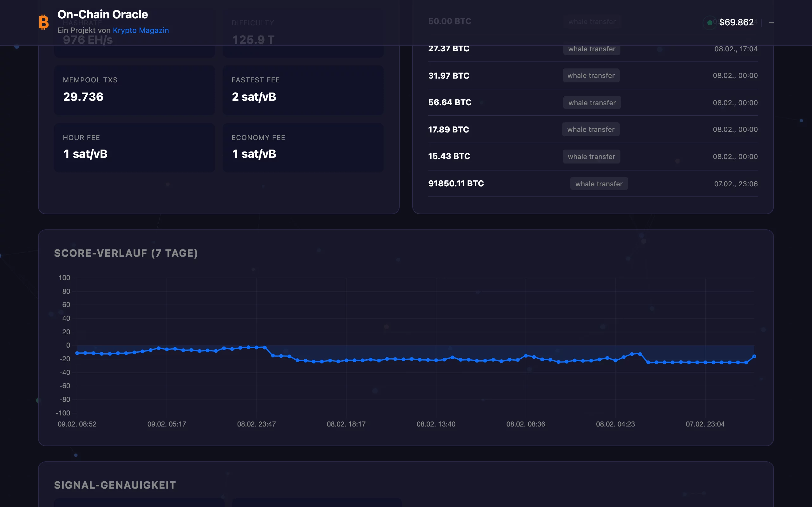
Task: Click the Hour Fee stat card
Action: [134, 147]
